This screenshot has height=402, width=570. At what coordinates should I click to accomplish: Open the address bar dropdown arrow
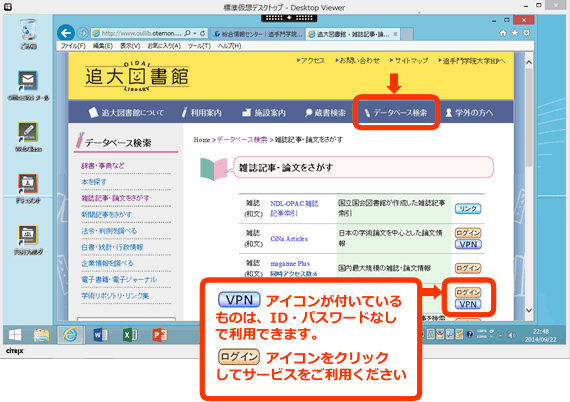pos(195,33)
